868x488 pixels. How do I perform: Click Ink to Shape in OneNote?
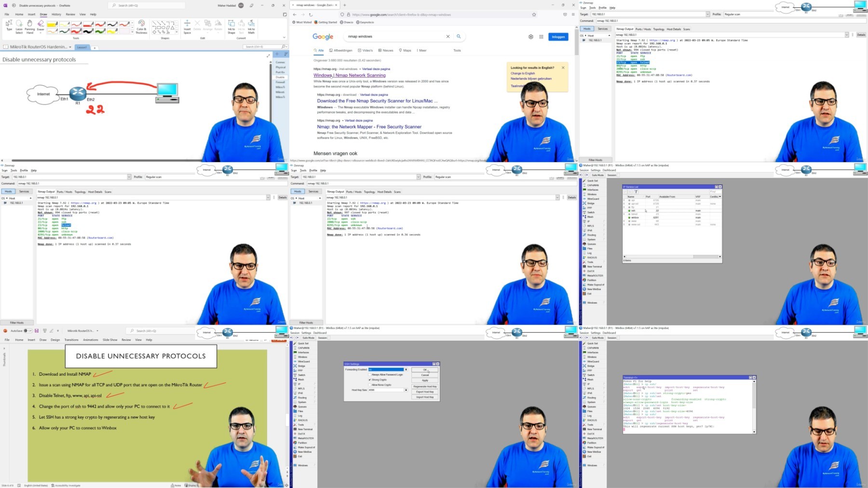click(x=231, y=27)
